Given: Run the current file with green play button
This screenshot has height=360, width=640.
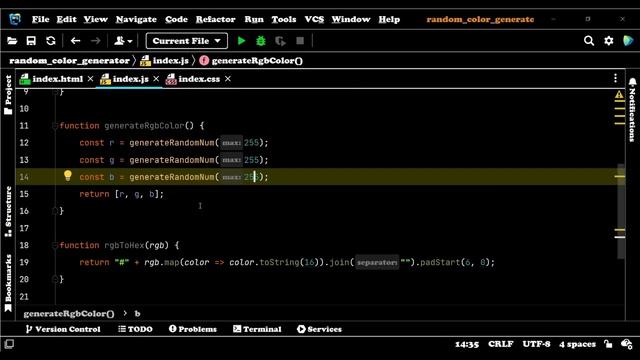Looking at the screenshot, I should pyautogui.click(x=241, y=41).
